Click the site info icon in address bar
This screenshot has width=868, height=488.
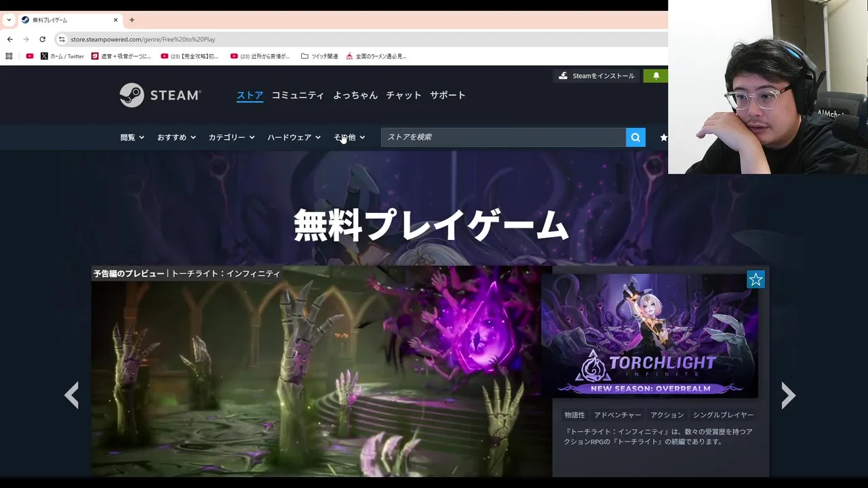point(62,39)
